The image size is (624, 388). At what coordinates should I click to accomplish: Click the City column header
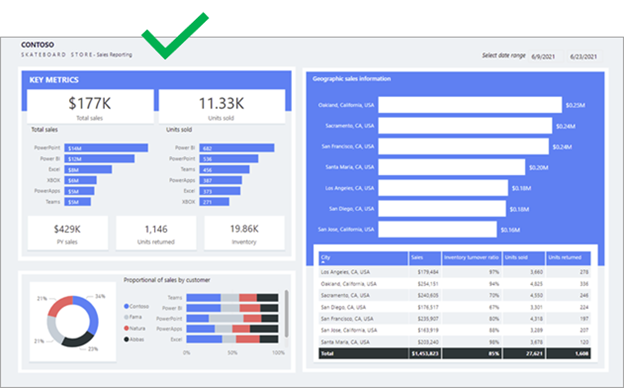(x=363, y=258)
